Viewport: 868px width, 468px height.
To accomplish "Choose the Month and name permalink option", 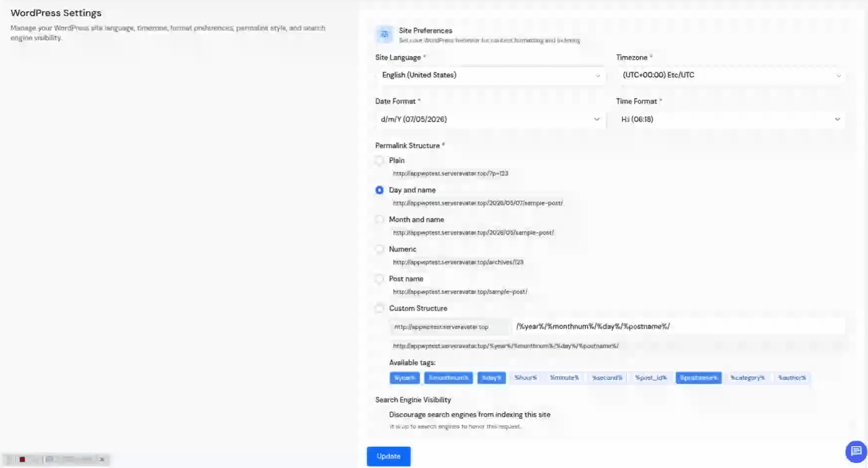I will pos(379,219).
